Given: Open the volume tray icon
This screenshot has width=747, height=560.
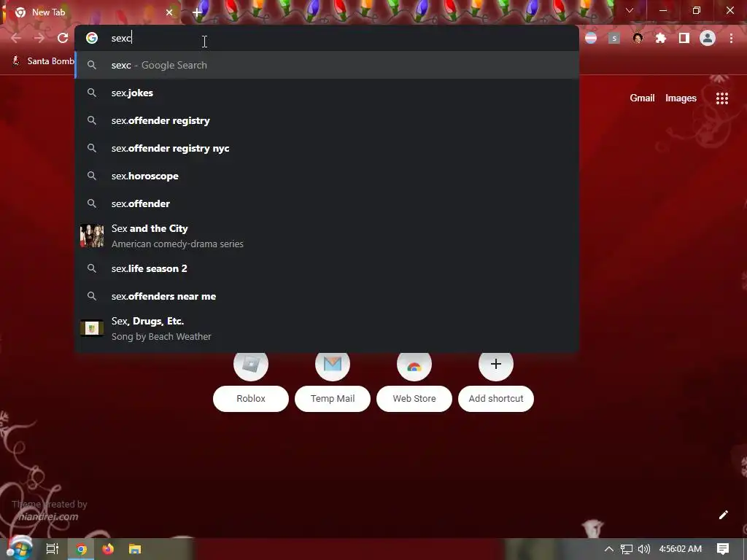Looking at the screenshot, I should 643,549.
